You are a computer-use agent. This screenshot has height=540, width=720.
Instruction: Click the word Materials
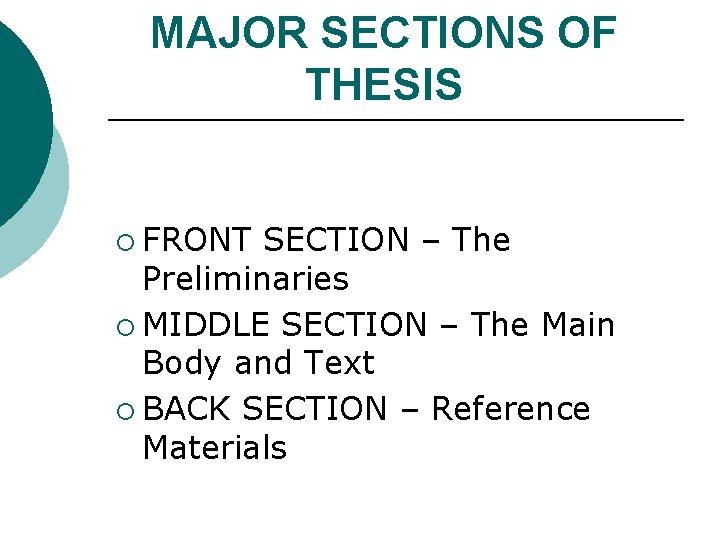(x=215, y=447)
